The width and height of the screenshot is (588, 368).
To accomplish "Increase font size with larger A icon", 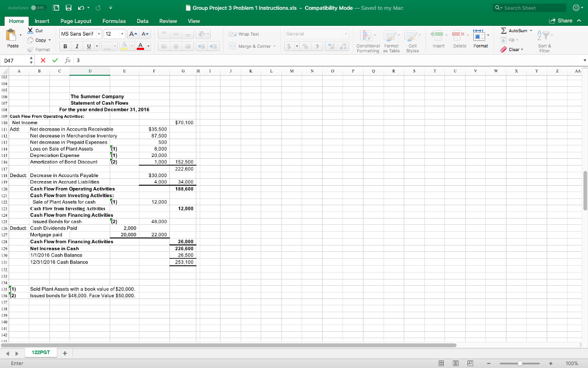I will tap(133, 34).
